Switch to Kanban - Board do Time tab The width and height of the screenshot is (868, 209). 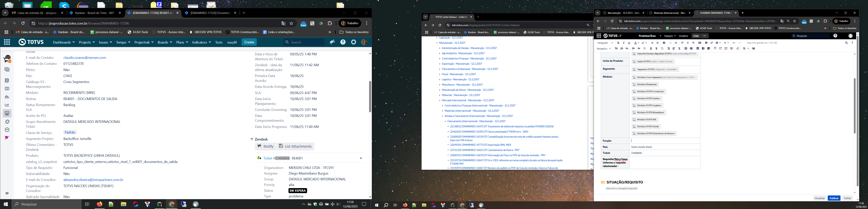point(94,13)
